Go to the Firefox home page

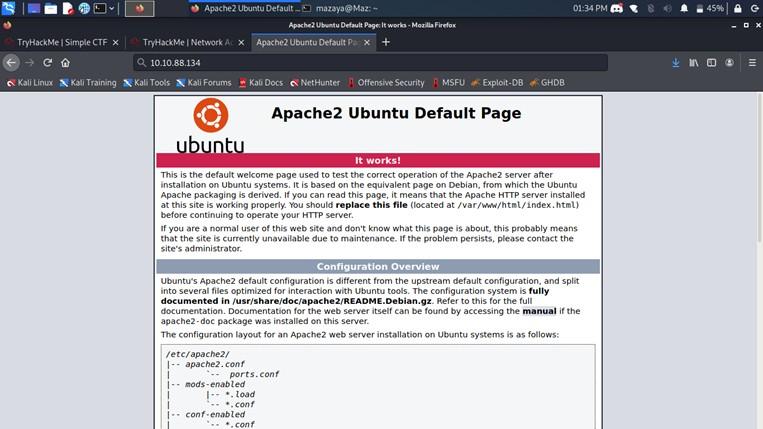coord(65,62)
